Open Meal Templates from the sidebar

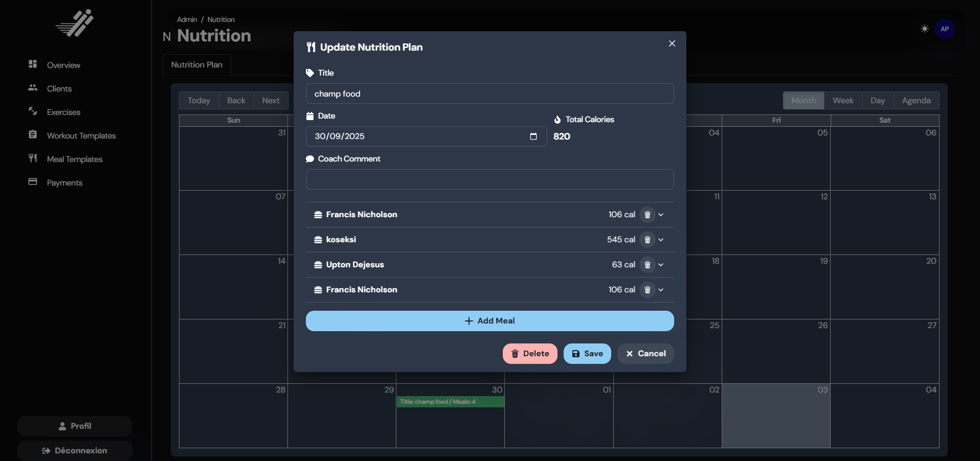tap(75, 159)
